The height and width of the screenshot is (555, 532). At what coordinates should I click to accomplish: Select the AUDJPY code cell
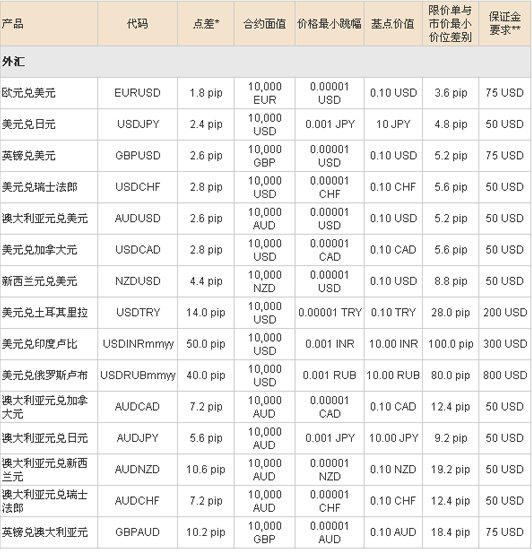coord(138,438)
